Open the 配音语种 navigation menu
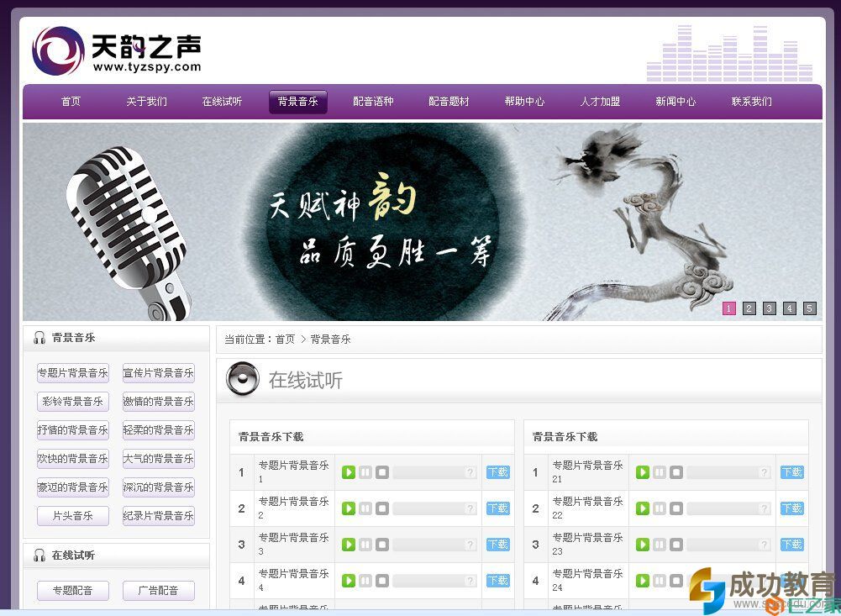The image size is (841, 616). (373, 102)
